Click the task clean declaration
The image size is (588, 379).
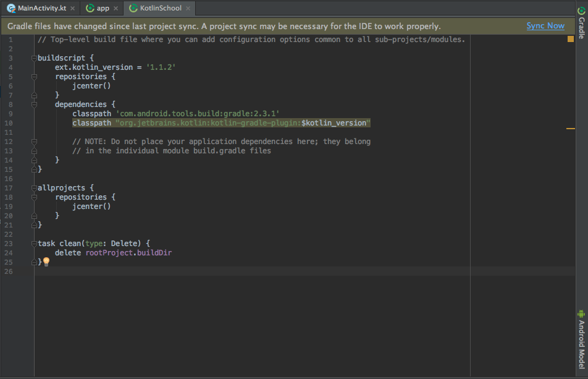[94, 244]
